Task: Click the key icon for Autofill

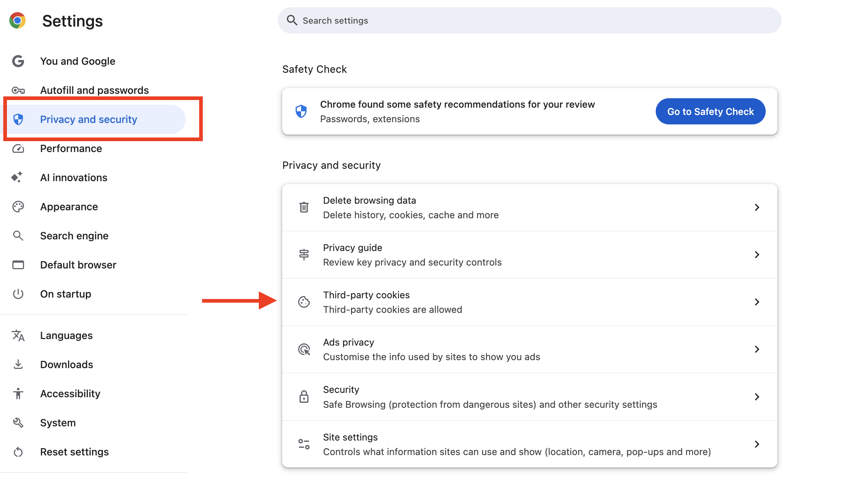Action: click(x=18, y=90)
